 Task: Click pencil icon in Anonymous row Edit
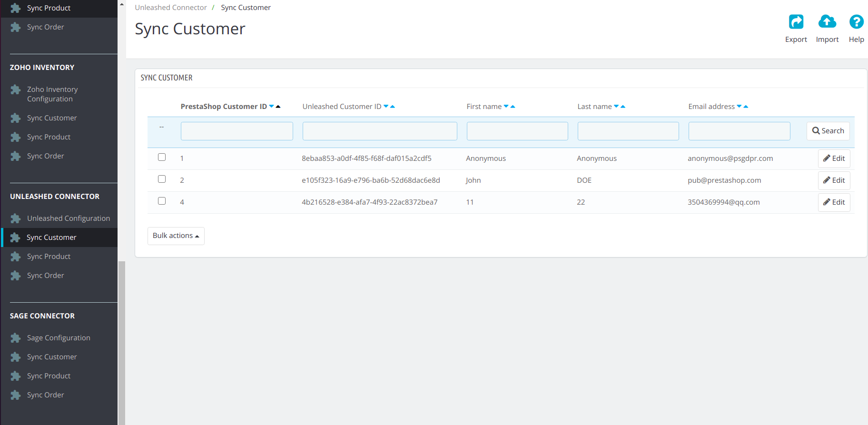coord(827,158)
